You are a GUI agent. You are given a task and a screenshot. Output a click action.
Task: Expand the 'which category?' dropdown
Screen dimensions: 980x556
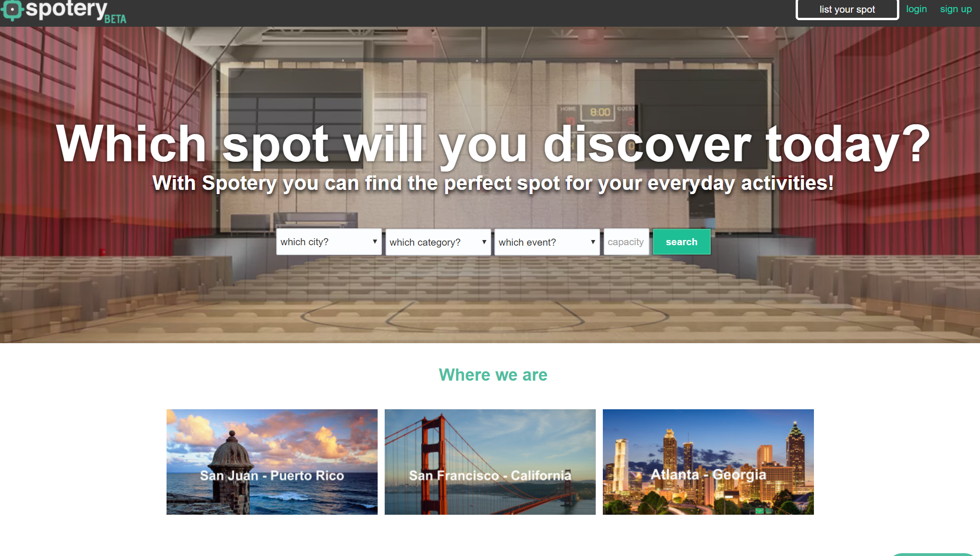438,242
